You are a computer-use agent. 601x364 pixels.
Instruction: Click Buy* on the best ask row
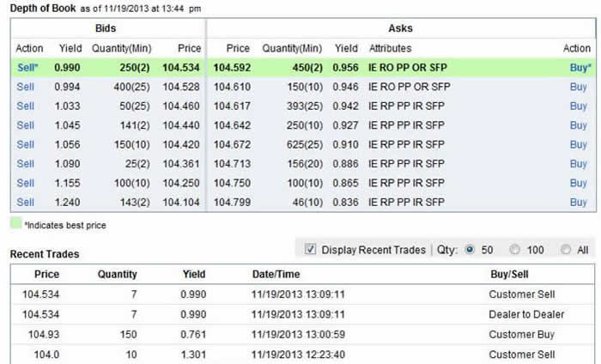(x=580, y=67)
